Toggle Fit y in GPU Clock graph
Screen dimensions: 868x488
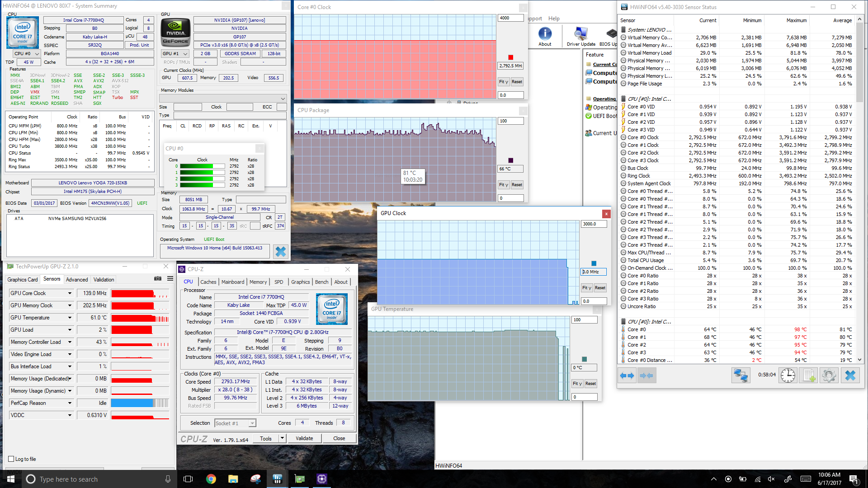[x=586, y=288]
